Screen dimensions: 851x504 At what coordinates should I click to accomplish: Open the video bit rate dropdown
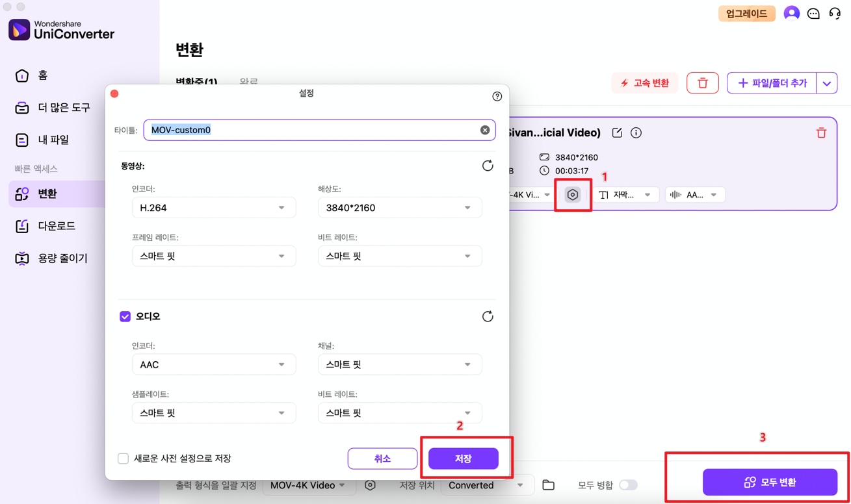coord(400,256)
